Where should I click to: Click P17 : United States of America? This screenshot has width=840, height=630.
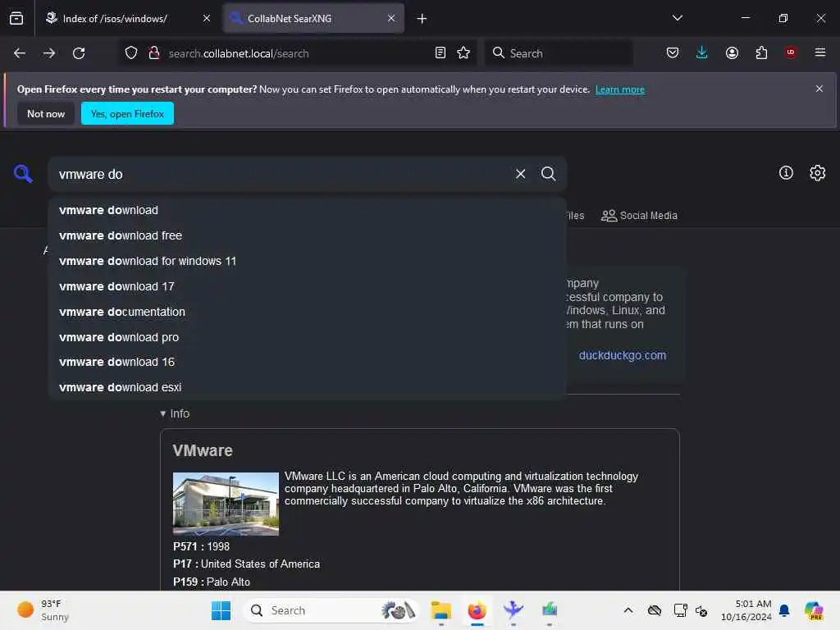click(x=246, y=564)
